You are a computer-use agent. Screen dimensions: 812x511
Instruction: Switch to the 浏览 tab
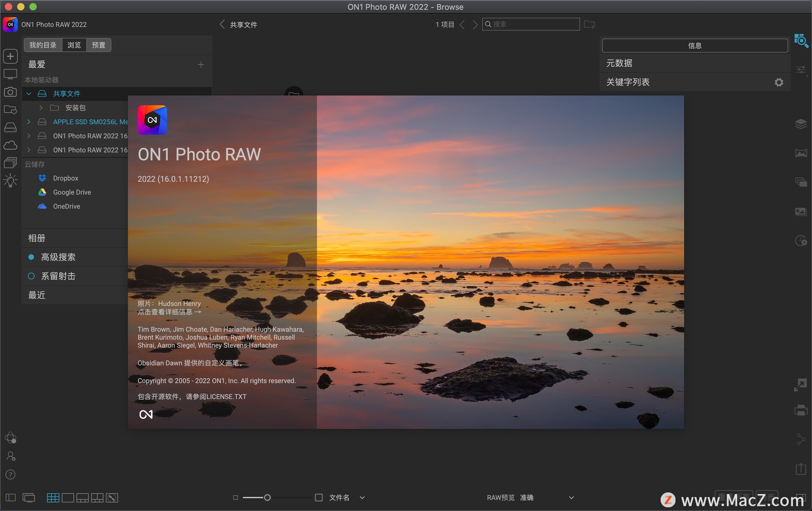(74, 45)
